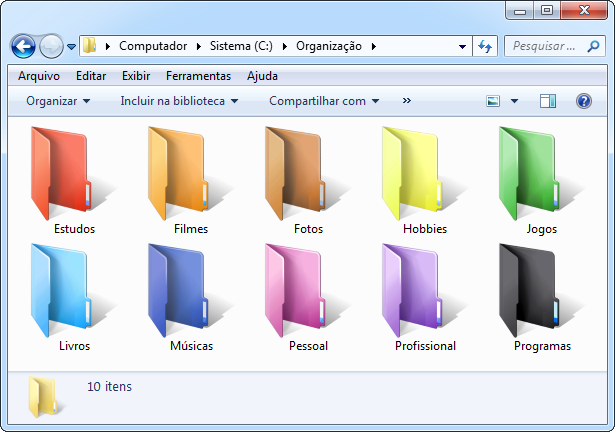Click Organização in the breadcrumb path
615x432 pixels.
329,46
